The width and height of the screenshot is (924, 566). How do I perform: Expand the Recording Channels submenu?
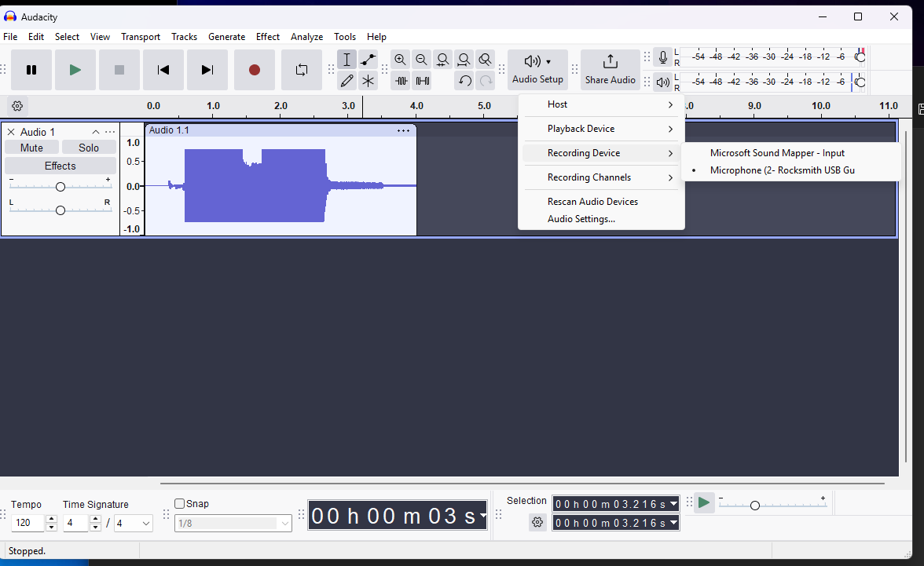[601, 177]
